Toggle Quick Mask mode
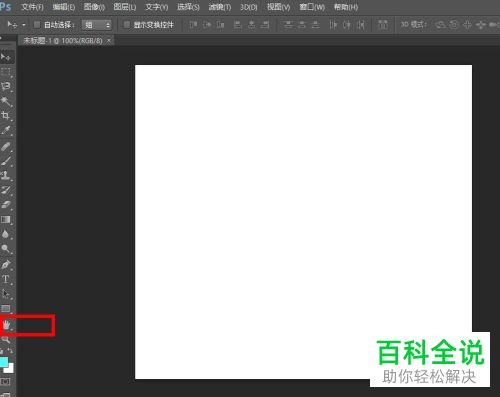500x397 pixels. (x=6, y=381)
